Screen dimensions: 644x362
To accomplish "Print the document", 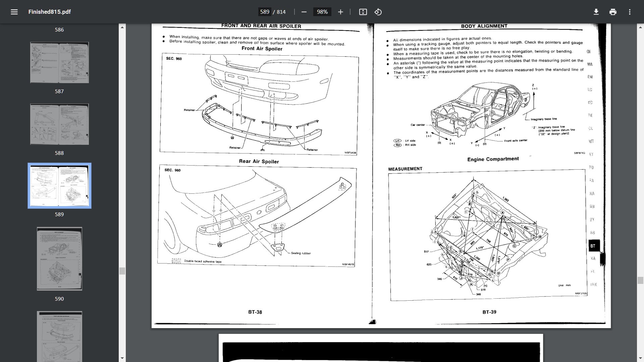I will coord(613,12).
